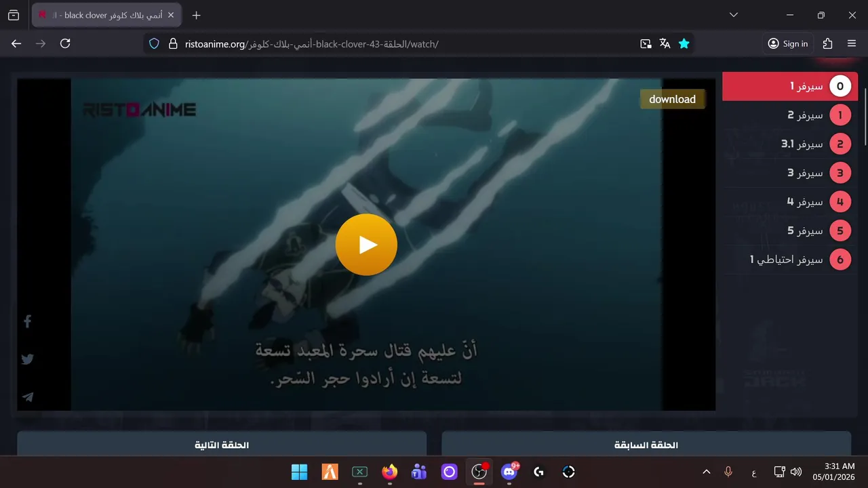
Task: Open the list all tabs dropdown
Action: pyautogui.click(x=733, y=15)
